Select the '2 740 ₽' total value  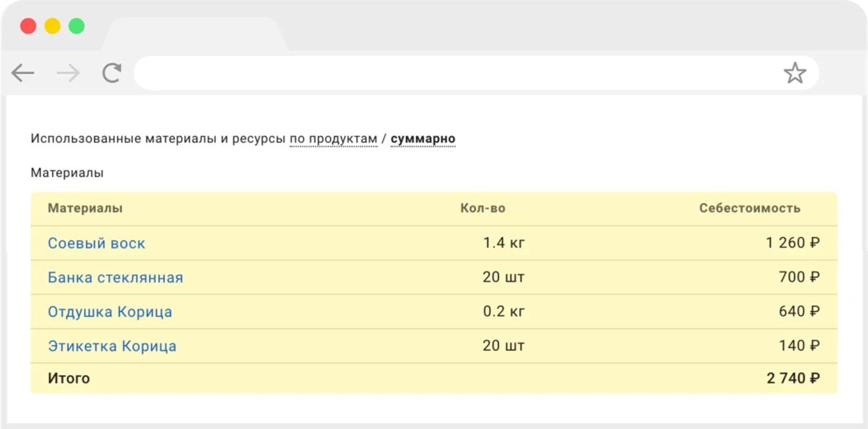click(793, 379)
